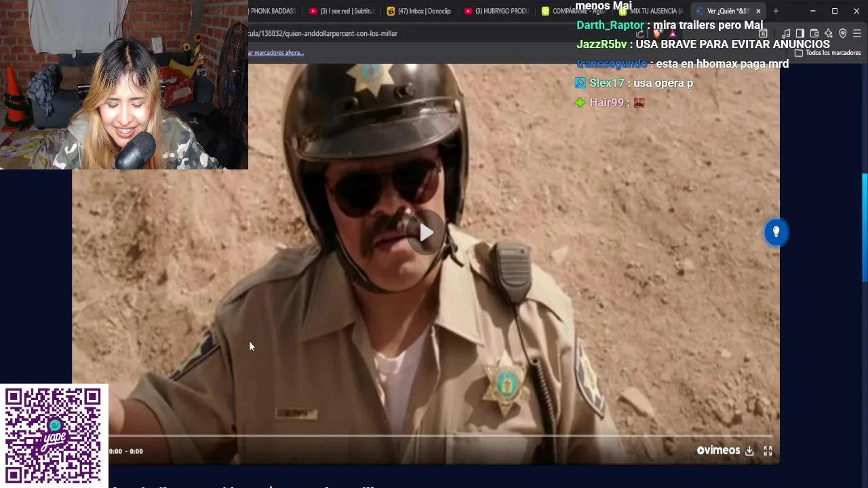Image resolution: width=868 pixels, height=488 pixels.
Task: Switch to the I see red YouTube tab
Action: point(341,11)
